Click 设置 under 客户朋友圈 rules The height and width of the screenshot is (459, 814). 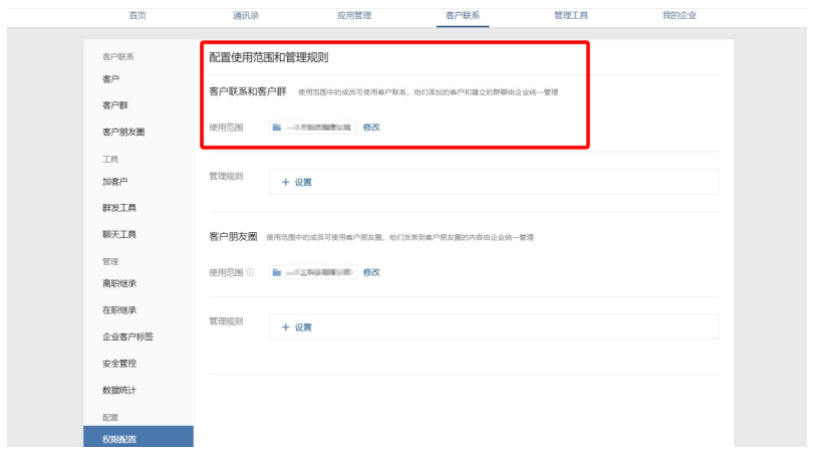[x=303, y=327]
